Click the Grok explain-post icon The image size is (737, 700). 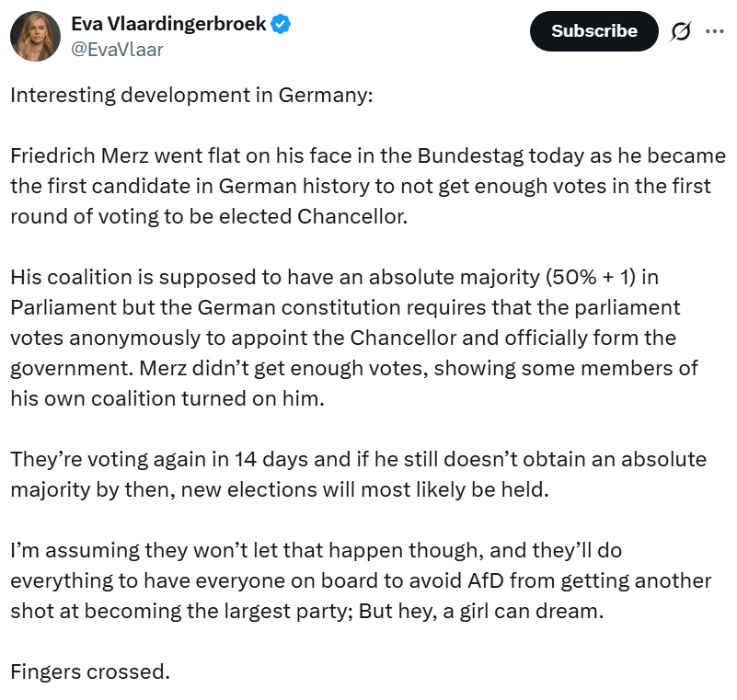681,31
